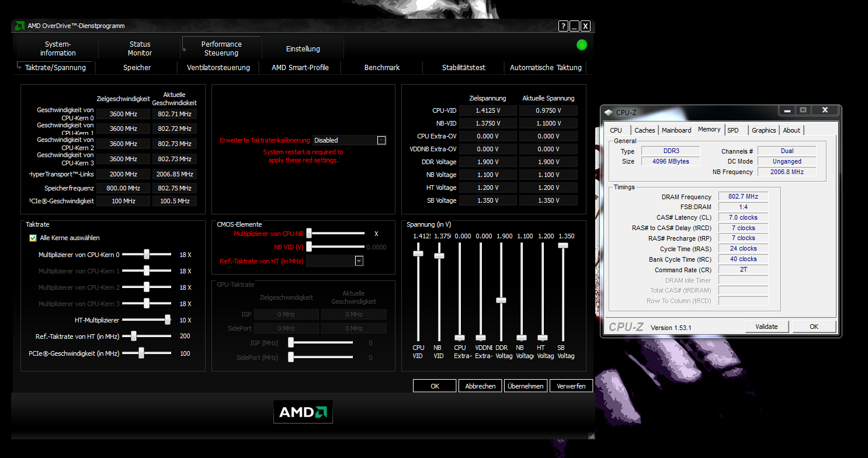Image resolution: width=868 pixels, height=458 pixels.
Task: Click the AMD OverDrive title bar logo
Action: [x=19, y=26]
